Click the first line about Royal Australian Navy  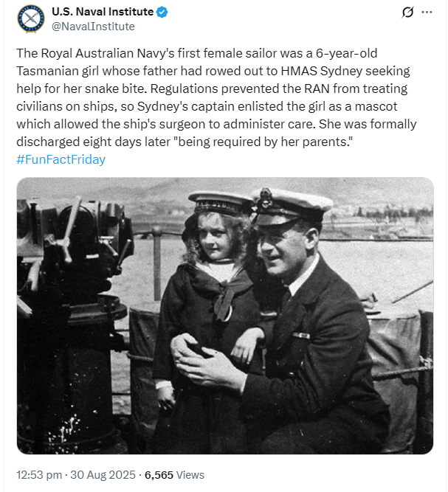pos(197,53)
